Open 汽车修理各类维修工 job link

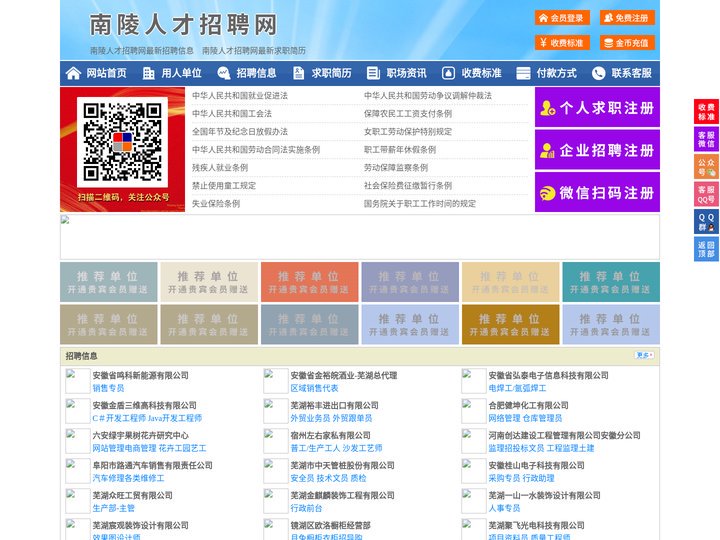coord(129,478)
